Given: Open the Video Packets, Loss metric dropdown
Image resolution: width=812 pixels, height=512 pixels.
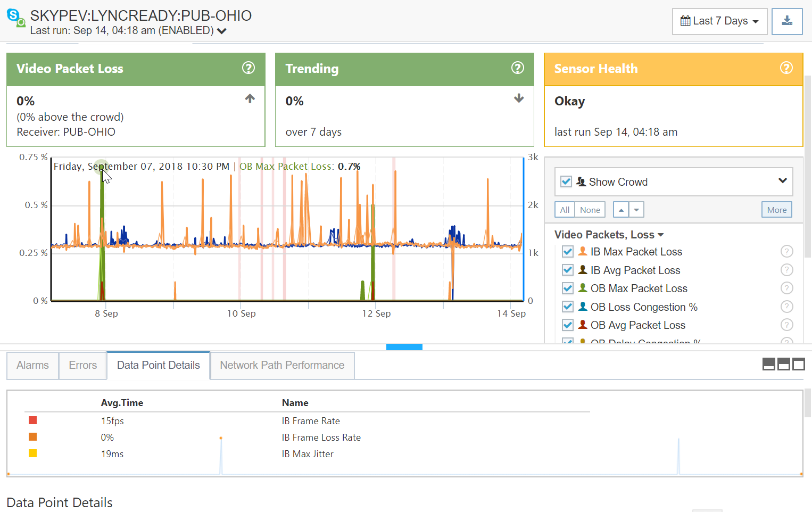Looking at the screenshot, I should [x=609, y=235].
